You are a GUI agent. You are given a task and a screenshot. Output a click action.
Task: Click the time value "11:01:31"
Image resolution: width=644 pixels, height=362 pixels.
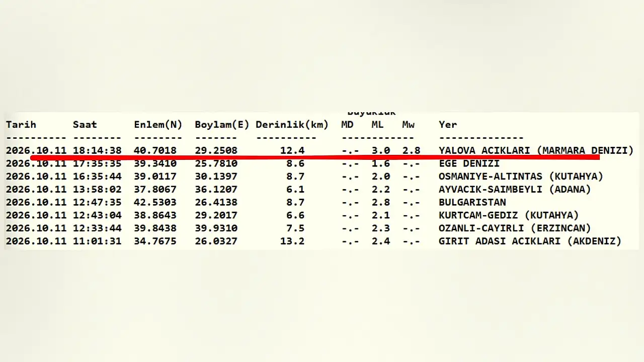point(97,241)
